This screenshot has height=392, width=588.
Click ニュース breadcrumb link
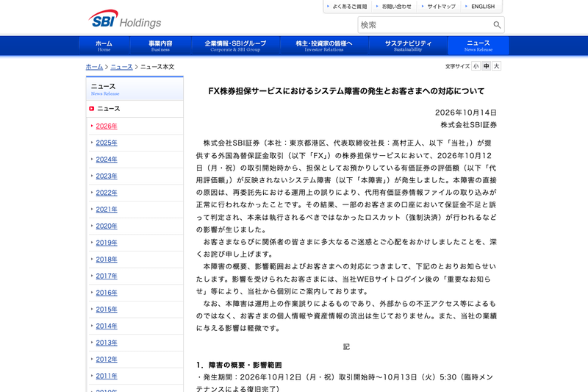(121, 67)
